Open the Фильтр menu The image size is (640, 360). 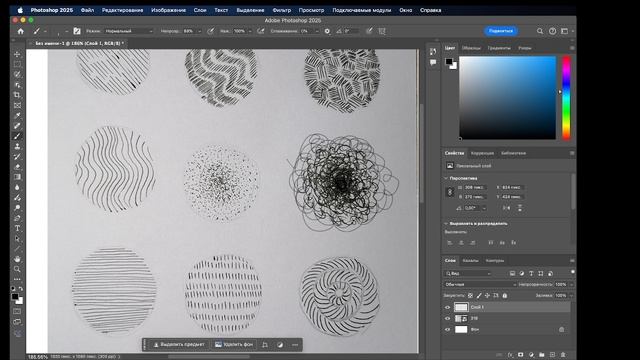282,10
